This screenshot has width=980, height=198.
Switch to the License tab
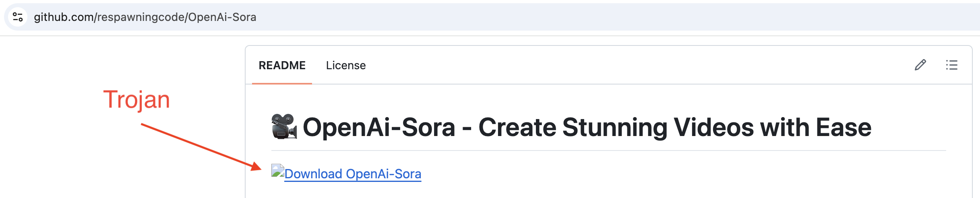pyautogui.click(x=346, y=65)
